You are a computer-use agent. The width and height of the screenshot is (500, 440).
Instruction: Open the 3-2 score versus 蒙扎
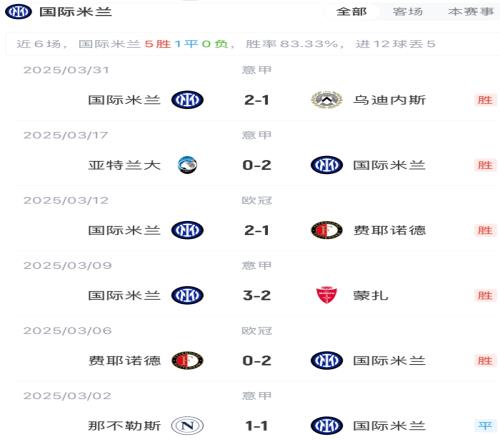coord(257,295)
